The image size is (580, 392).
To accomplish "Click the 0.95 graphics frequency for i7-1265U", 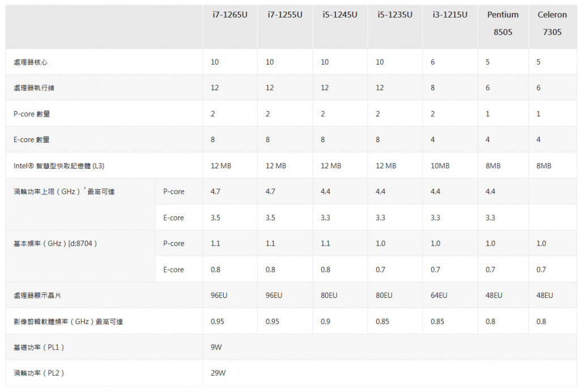I will click(x=217, y=321).
